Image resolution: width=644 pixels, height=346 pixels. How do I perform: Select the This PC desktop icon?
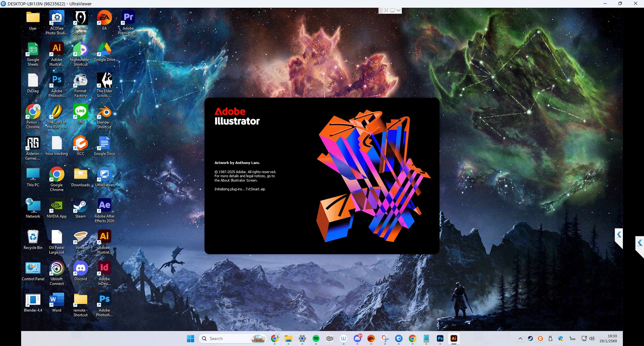pos(33,177)
